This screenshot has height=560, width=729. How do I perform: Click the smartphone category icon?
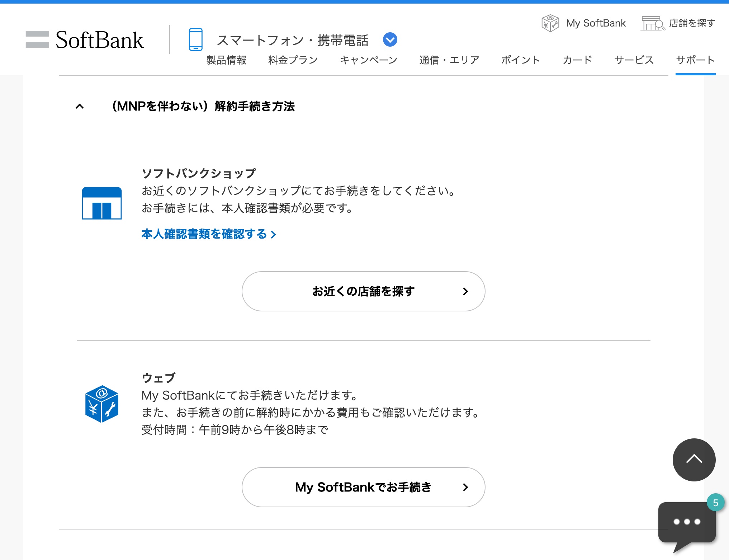[195, 39]
